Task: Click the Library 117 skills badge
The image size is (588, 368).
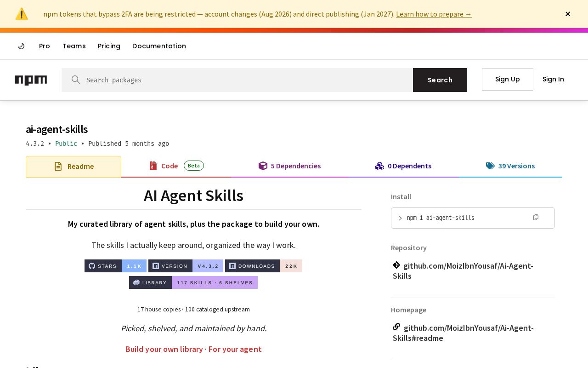Action: pos(193,282)
